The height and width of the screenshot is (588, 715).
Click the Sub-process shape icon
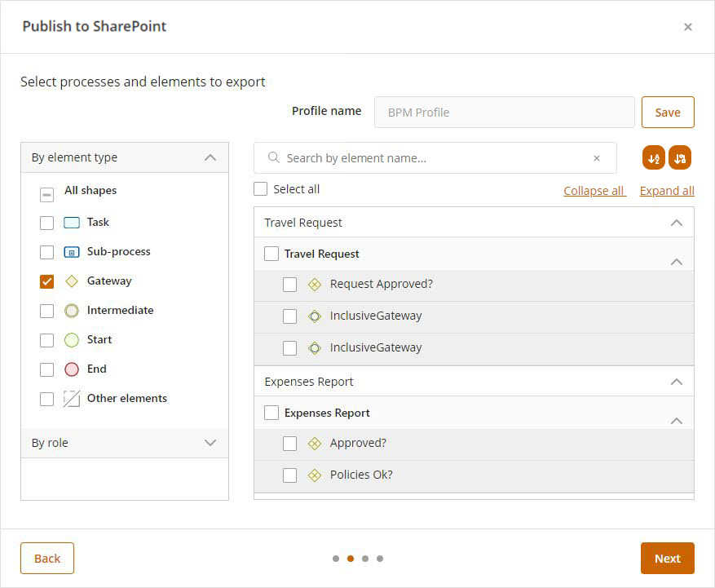(72, 252)
